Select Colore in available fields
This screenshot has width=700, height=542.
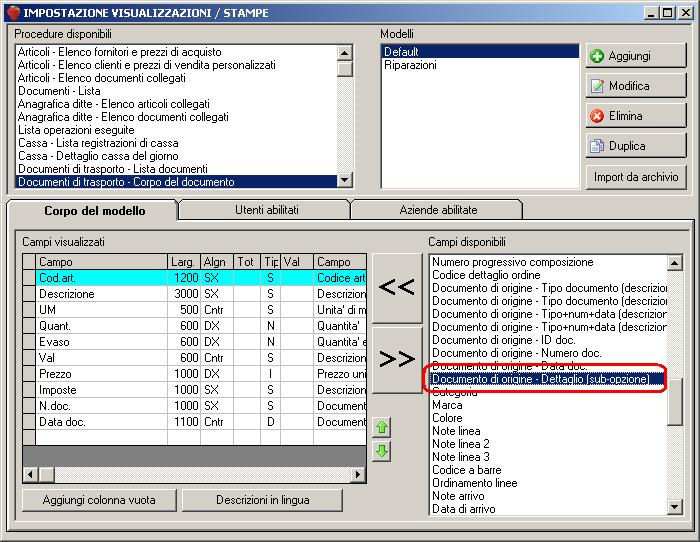pyautogui.click(x=548, y=418)
